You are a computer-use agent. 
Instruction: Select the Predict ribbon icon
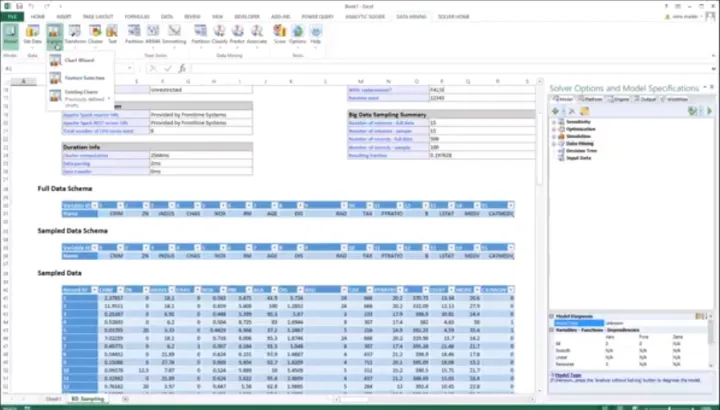[x=238, y=35]
